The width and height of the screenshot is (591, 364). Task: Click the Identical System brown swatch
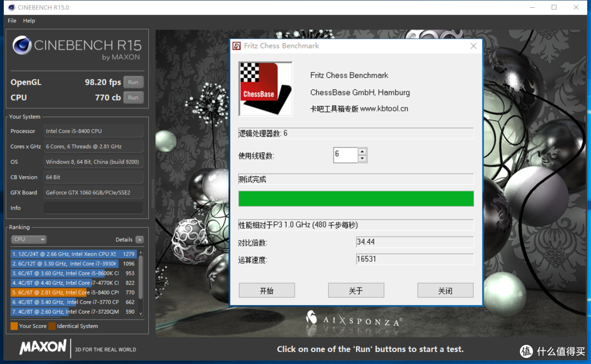52,326
